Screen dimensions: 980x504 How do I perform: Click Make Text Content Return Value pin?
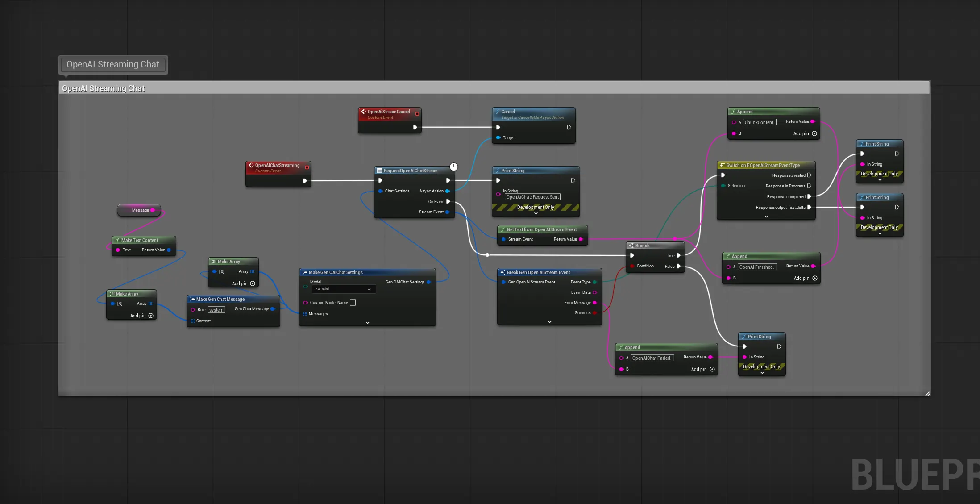coord(169,250)
